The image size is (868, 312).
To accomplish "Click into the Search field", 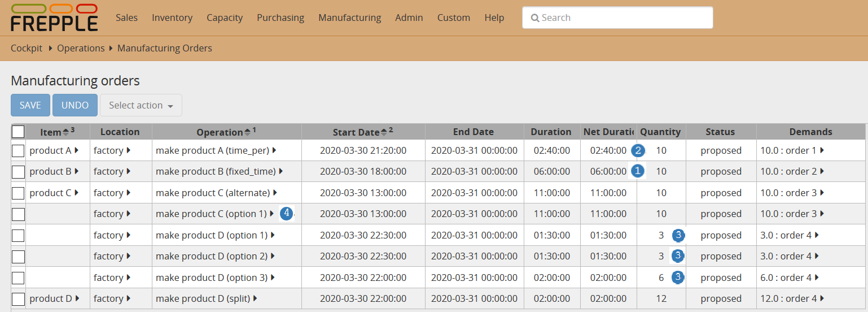I will click(x=617, y=18).
